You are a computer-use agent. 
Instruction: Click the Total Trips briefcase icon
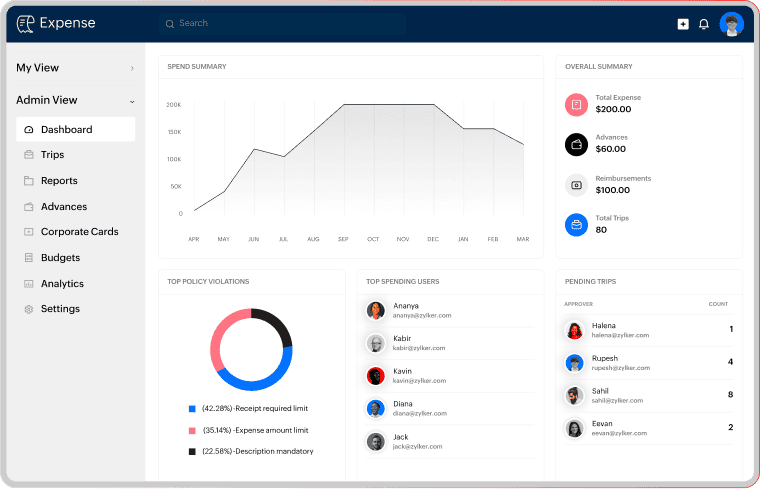[576, 224]
